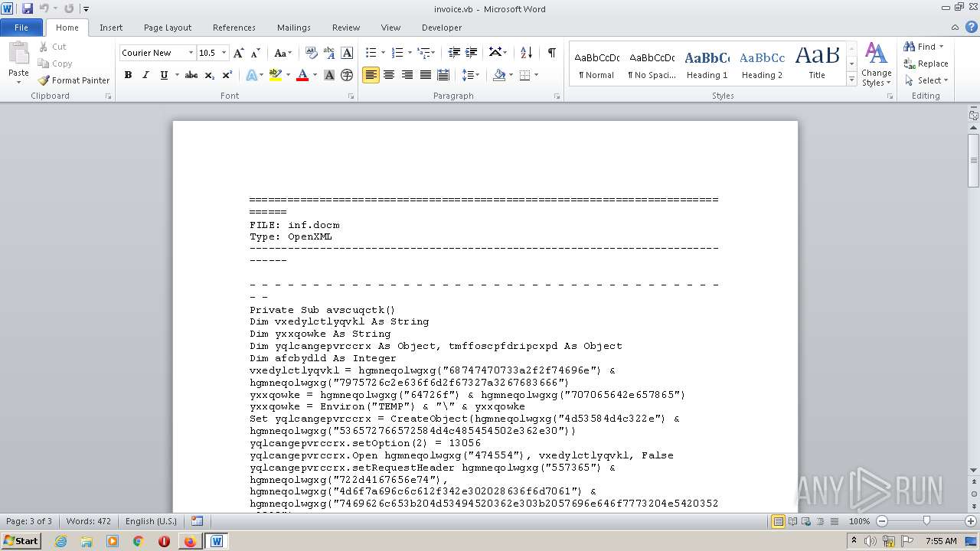Click the Shading paint bucket icon
This screenshot has height=551, width=980.
tap(498, 75)
